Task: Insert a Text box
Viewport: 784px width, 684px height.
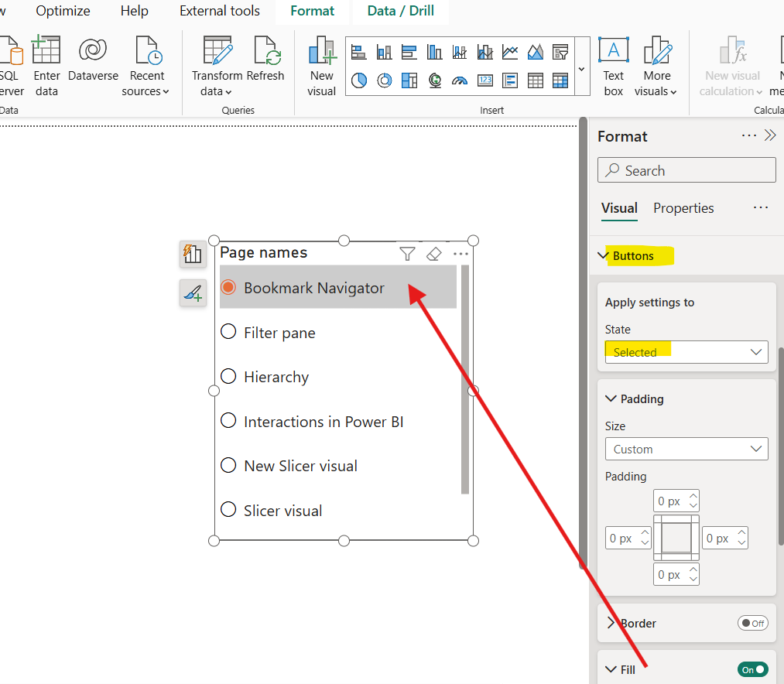Action: (613, 67)
